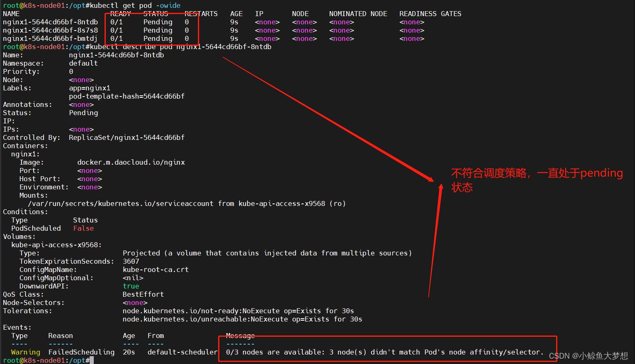Click the 'TokenExpirationSeconds:' label

click(x=67, y=261)
